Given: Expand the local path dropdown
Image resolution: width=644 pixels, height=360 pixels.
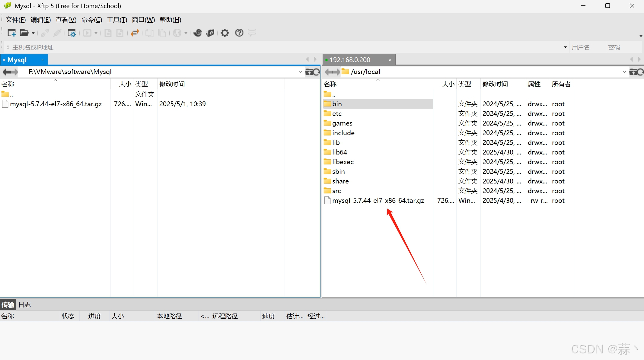Looking at the screenshot, I should (x=300, y=72).
